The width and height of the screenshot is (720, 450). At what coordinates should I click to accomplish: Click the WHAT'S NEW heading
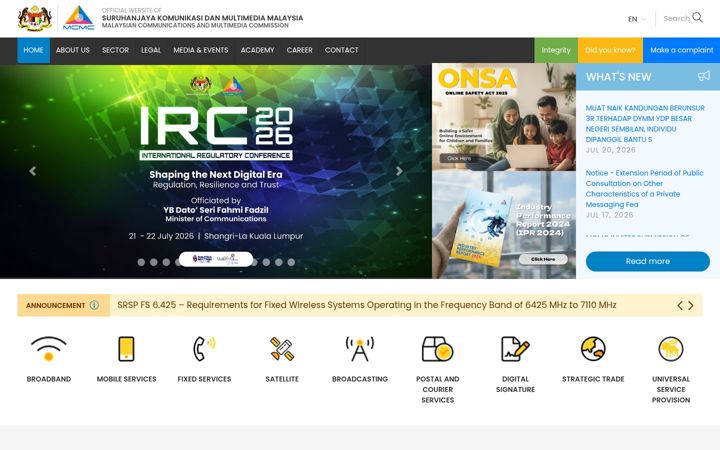click(x=619, y=77)
